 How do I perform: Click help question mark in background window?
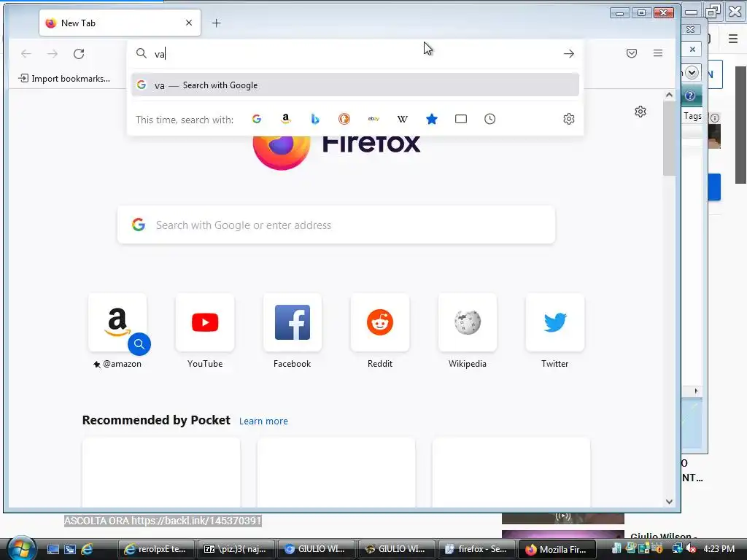pyautogui.click(x=690, y=96)
